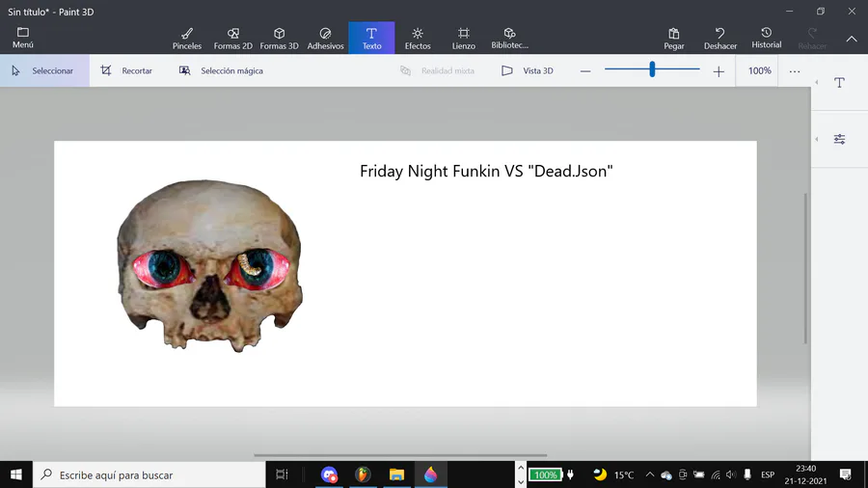Screen dimensions: 868x488
Task: Click the zoom in plus button
Action: [x=719, y=71]
